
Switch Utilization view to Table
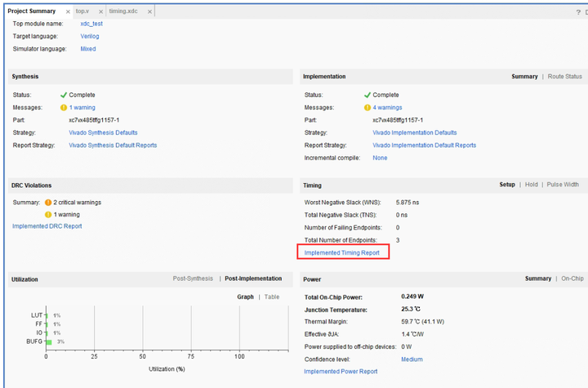(x=272, y=297)
